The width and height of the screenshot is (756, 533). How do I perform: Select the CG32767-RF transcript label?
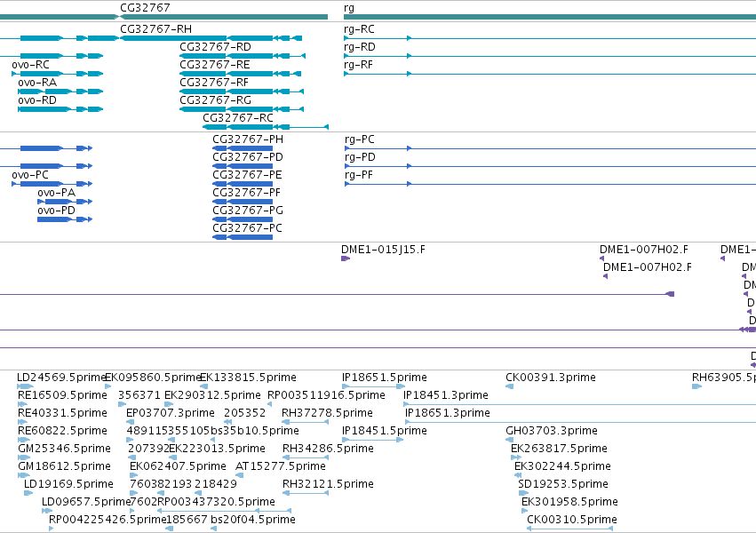coord(214,83)
